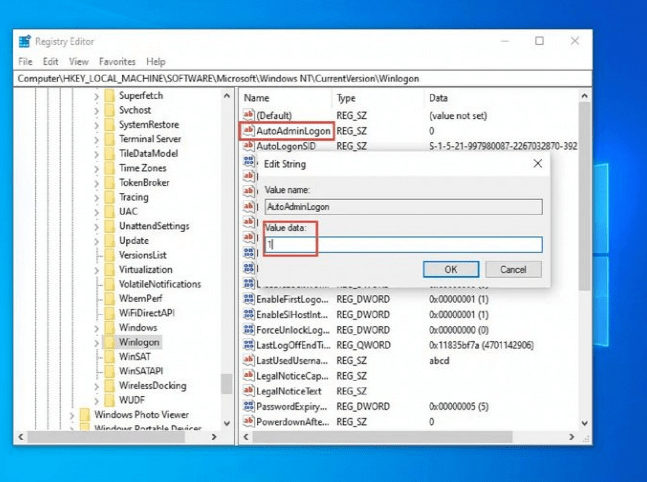
Task: Select the VersionsList key
Action: tap(142, 255)
